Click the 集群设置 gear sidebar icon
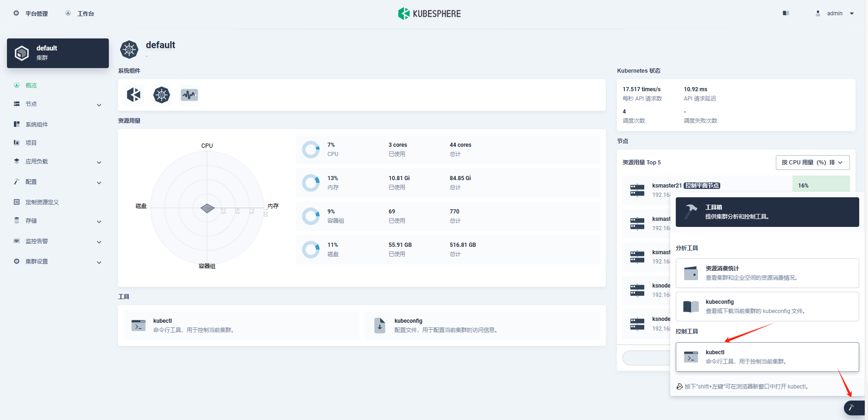 [x=17, y=261]
